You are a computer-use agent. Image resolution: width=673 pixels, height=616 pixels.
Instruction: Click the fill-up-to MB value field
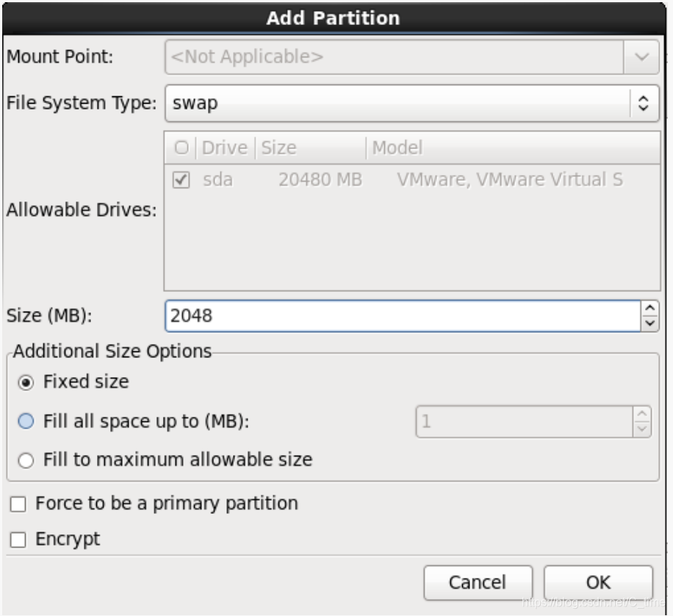click(524, 422)
